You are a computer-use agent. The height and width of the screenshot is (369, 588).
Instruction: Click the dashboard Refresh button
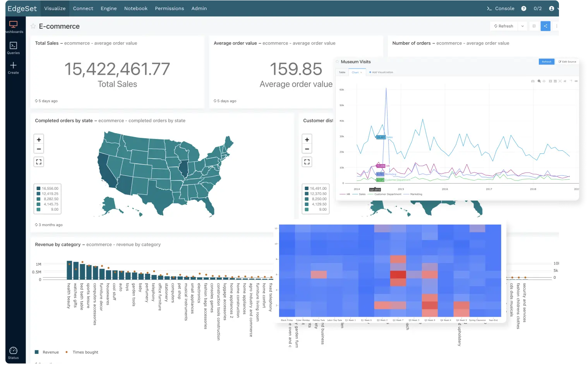coord(504,26)
